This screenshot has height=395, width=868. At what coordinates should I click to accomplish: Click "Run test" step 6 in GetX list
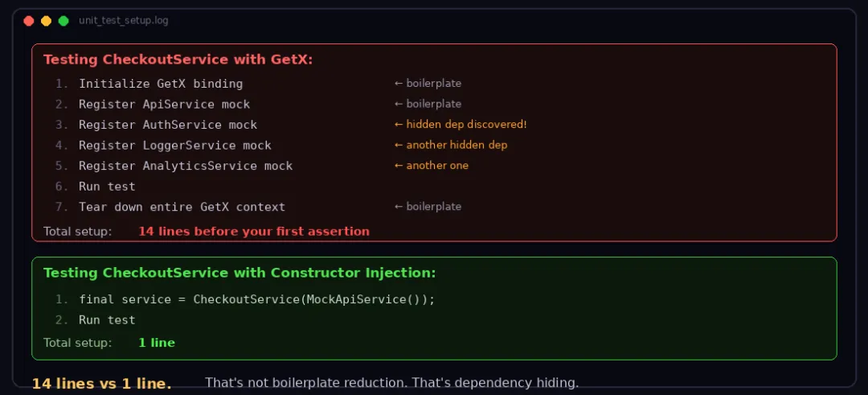click(x=107, y=186)
